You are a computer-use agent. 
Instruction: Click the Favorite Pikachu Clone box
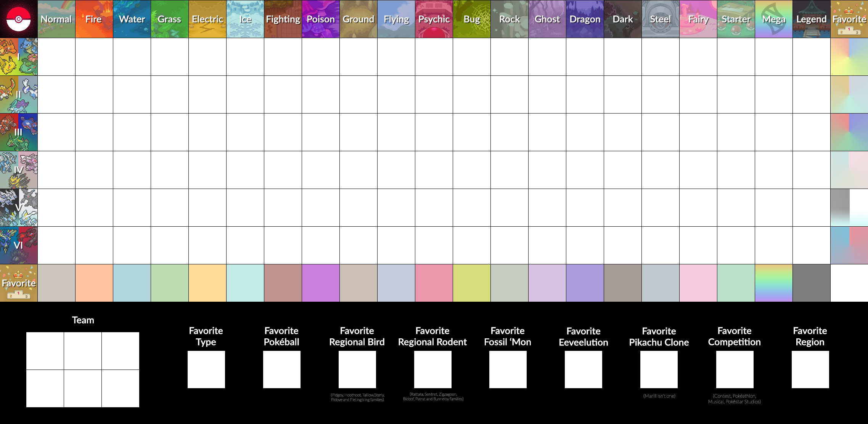coord(659,370)
